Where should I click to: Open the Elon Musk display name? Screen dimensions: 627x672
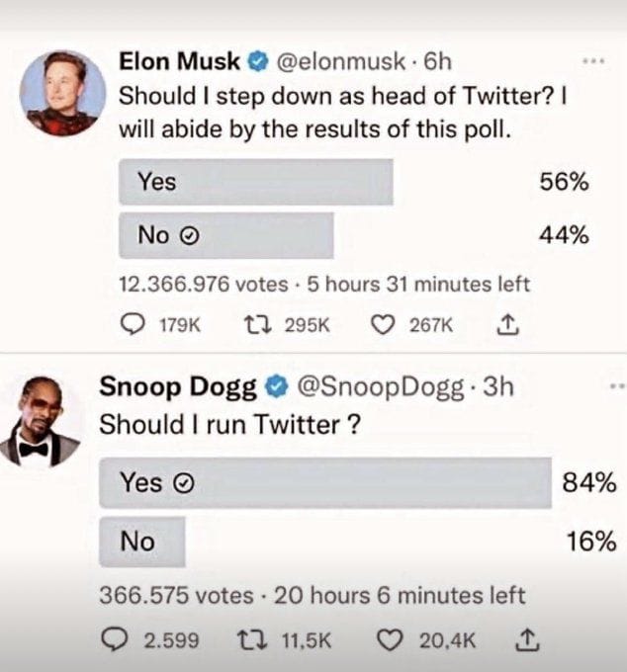tap(179, 61)
